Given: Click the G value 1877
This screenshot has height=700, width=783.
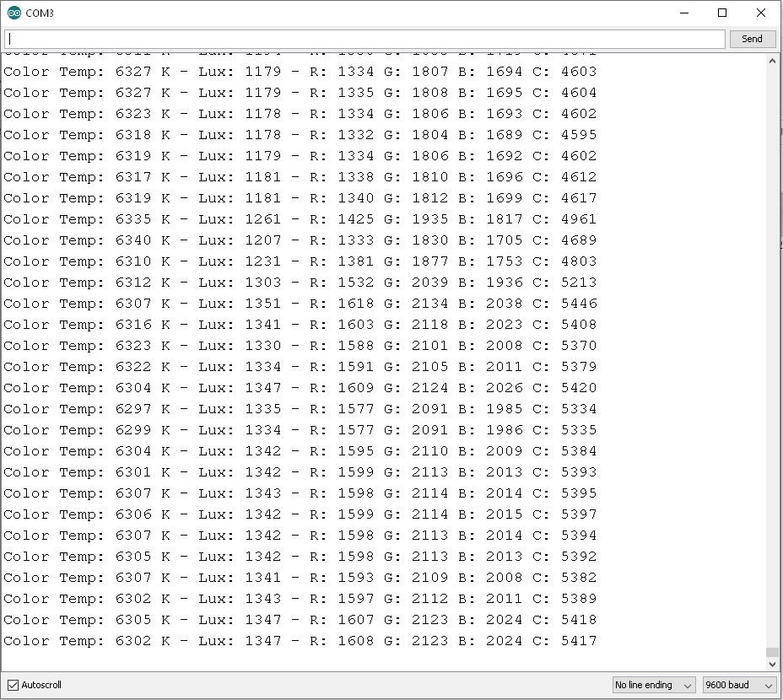Looking at the screenshot, I should click(430, 261).
